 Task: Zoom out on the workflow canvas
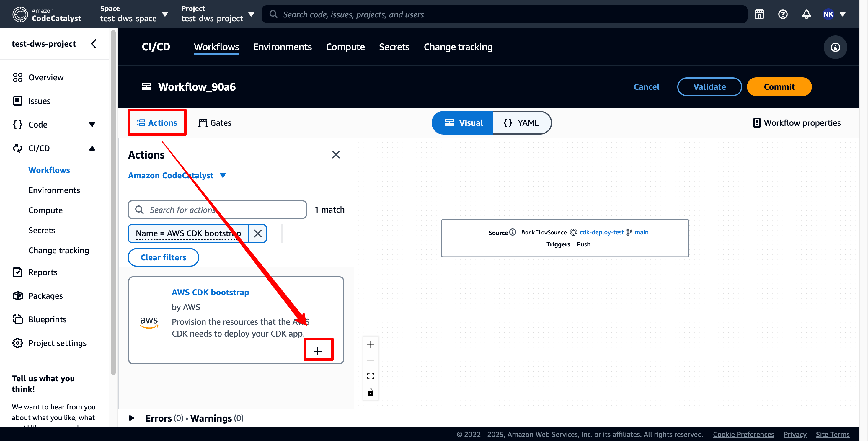coord(370,360)
